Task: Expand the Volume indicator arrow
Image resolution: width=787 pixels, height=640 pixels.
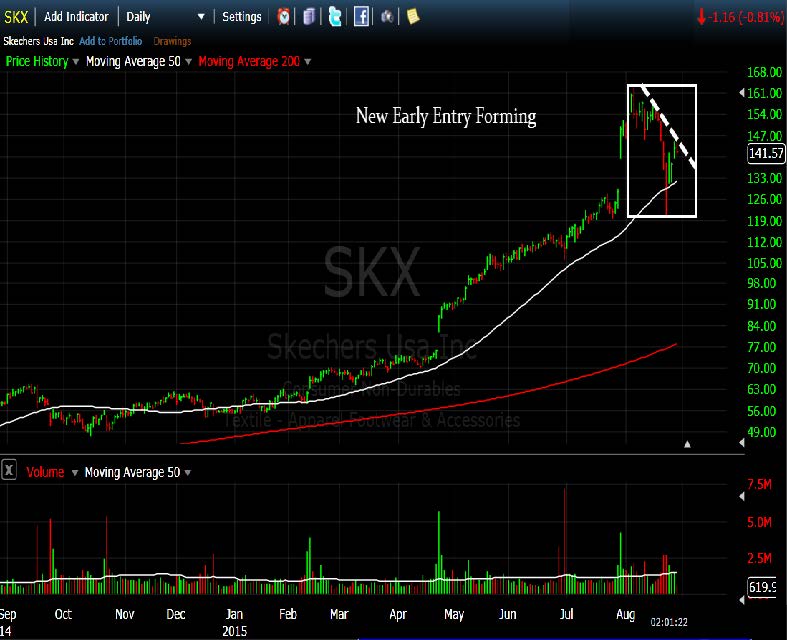Action: 74,473
